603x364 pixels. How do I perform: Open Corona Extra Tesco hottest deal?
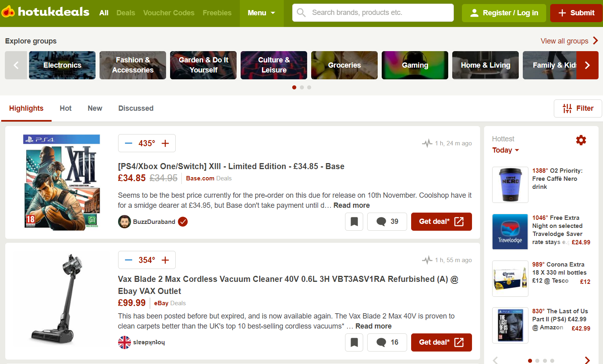coord(541,279)
